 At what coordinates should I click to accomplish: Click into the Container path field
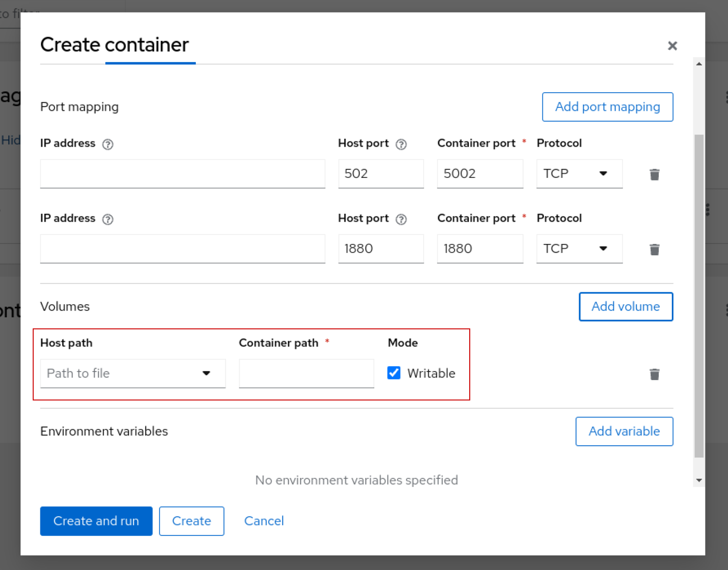point(306,373)
